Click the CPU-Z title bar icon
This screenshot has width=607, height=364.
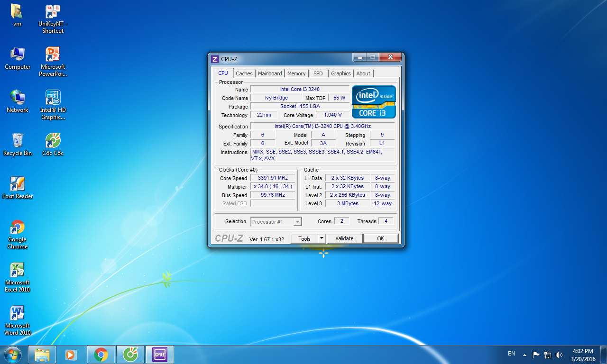[215, 59]
